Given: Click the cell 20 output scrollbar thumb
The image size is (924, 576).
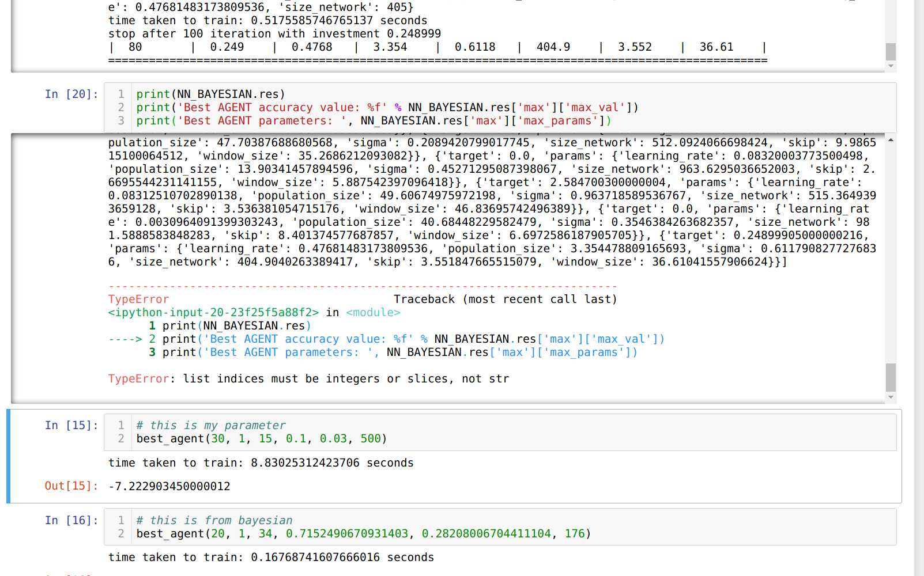Looking at the screenshot, I should point(891,377).
